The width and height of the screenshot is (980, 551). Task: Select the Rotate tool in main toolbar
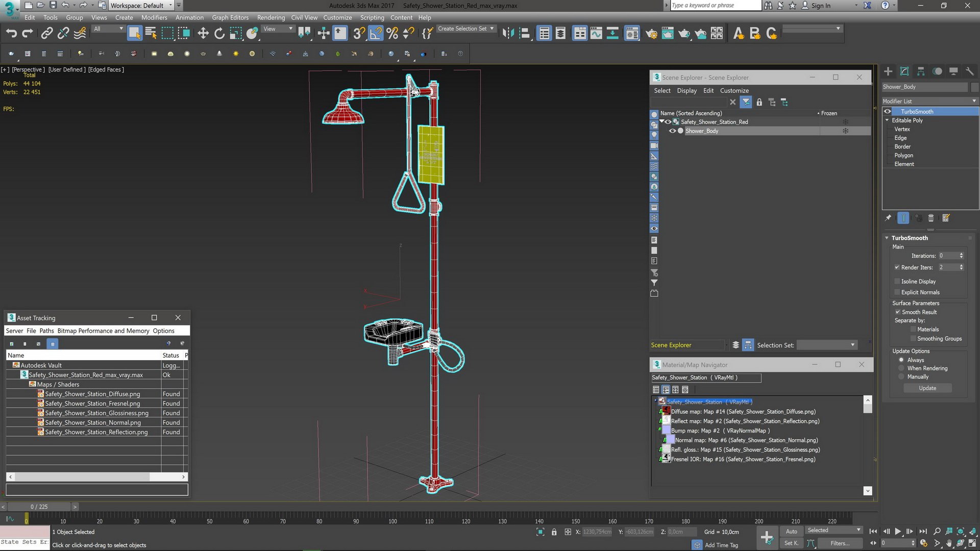(x=219, y=34)
